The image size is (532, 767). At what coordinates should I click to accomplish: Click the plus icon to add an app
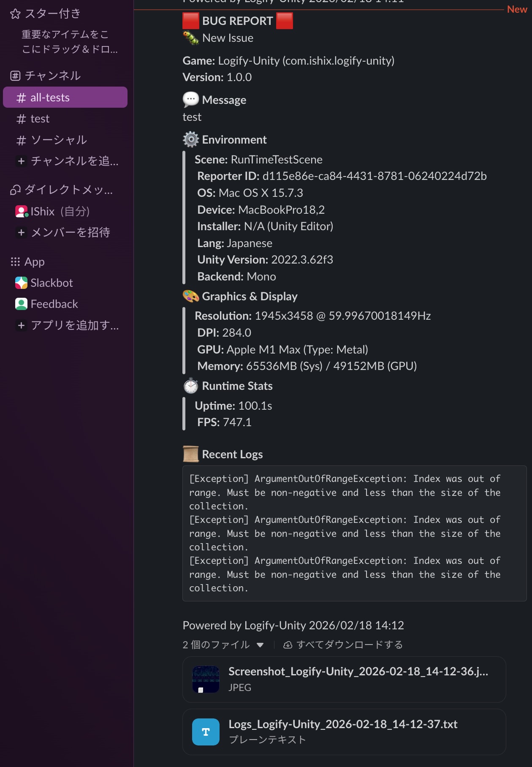[x=21, y=325]
